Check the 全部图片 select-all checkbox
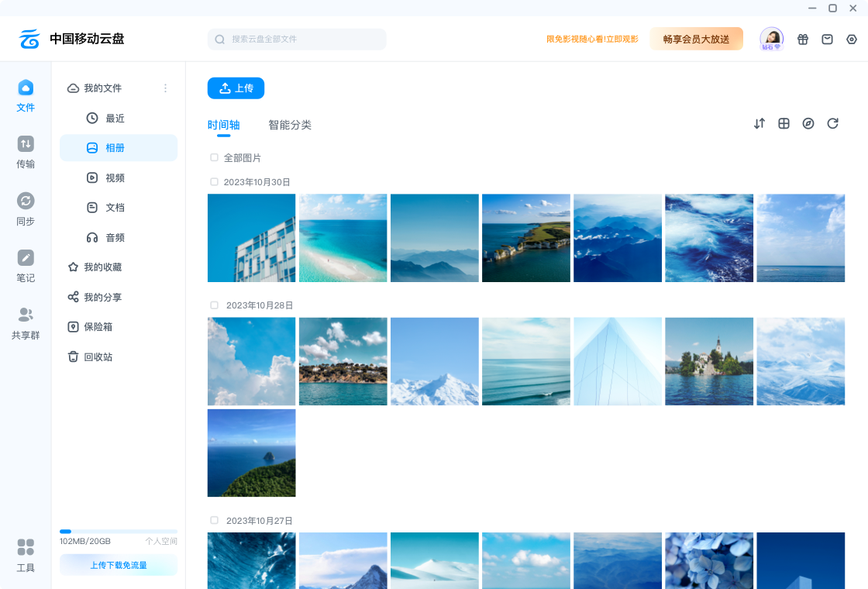 [215, 158]
